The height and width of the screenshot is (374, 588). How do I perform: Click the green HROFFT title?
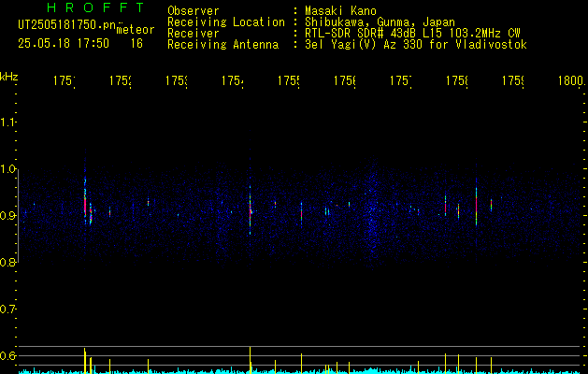tap(95, 7)
